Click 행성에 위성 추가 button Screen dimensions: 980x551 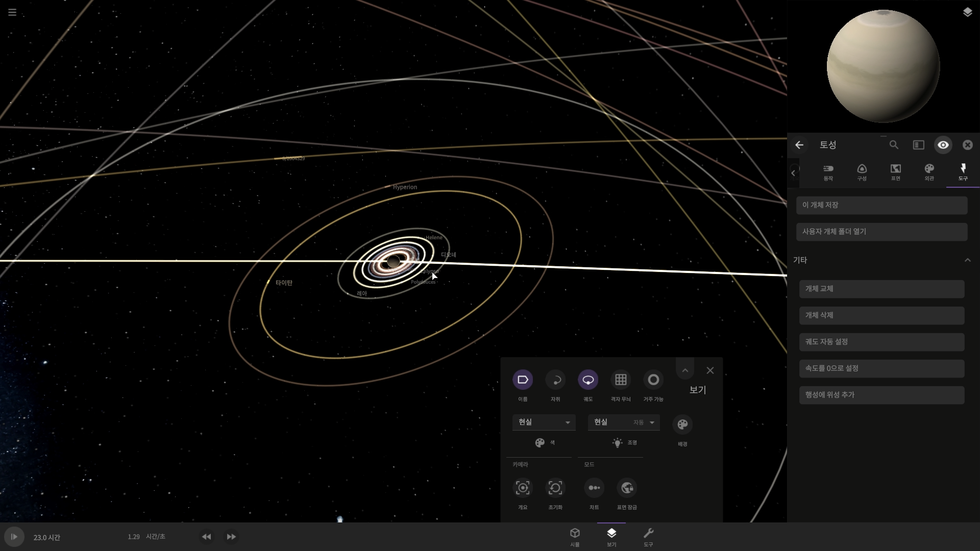click(x=881, y=395)
